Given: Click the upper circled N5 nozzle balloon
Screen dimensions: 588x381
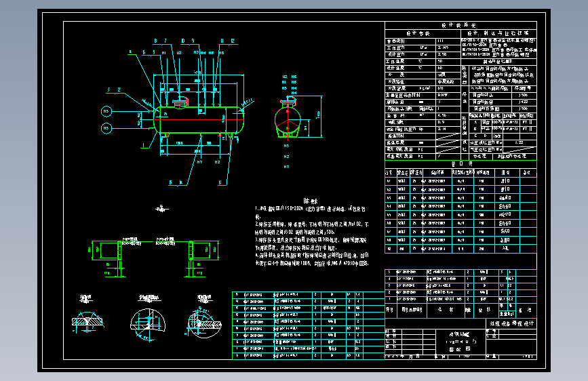Looking at the screenshot, I should coord(106,111).
